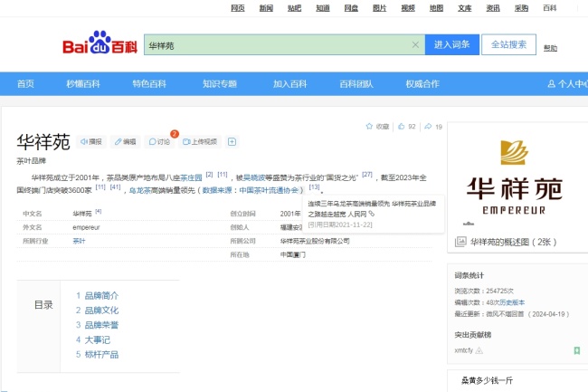Open 华祥苑的概述图 gallery icon
The width and height of the screenshot is (588, 392).
click(460, 242)
